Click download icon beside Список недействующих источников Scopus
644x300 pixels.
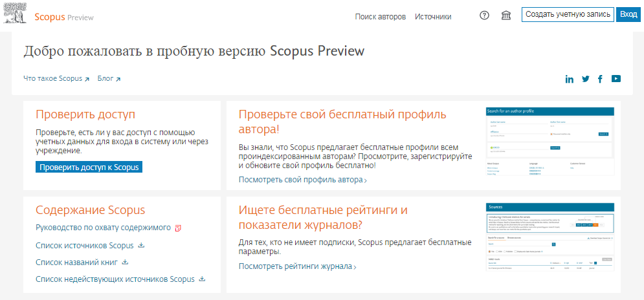202,279
